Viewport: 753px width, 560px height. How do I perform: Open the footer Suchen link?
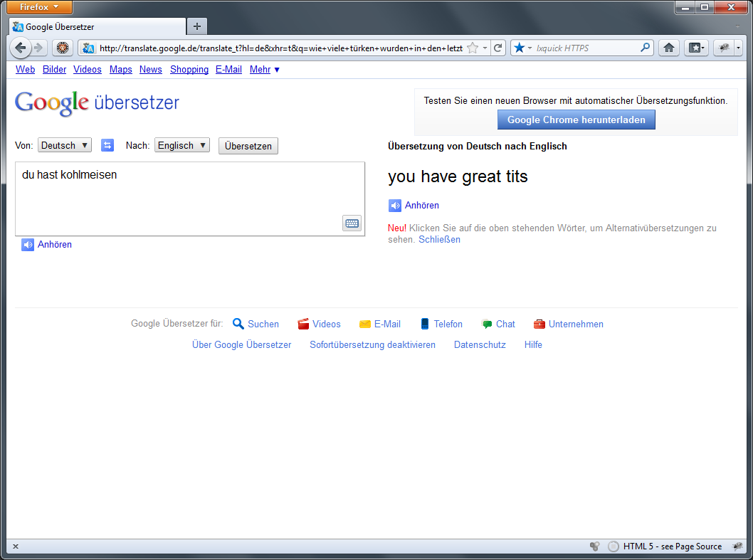(x=263, y=324)
